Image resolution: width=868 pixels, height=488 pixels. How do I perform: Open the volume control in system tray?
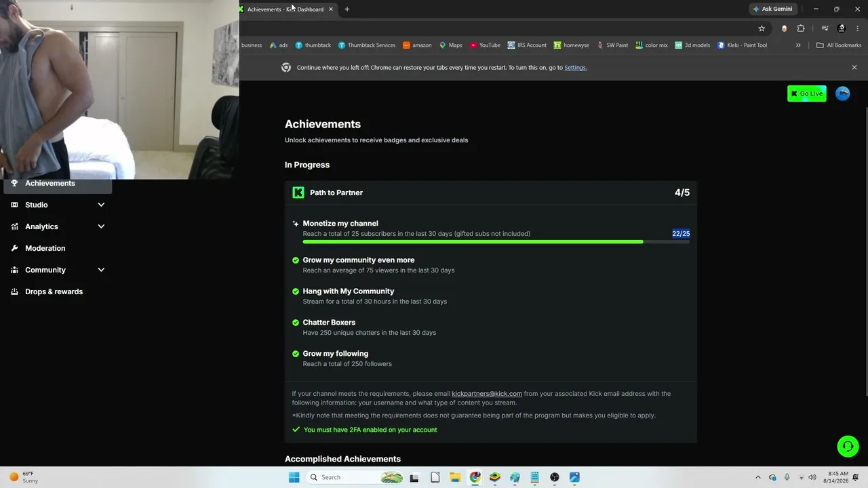tap(812, 477)
